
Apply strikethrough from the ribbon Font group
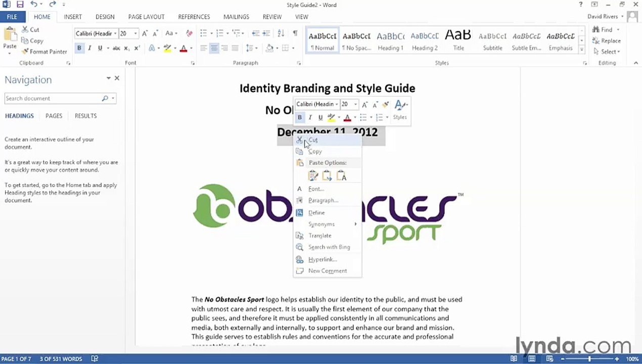click(x=116, y=48)
